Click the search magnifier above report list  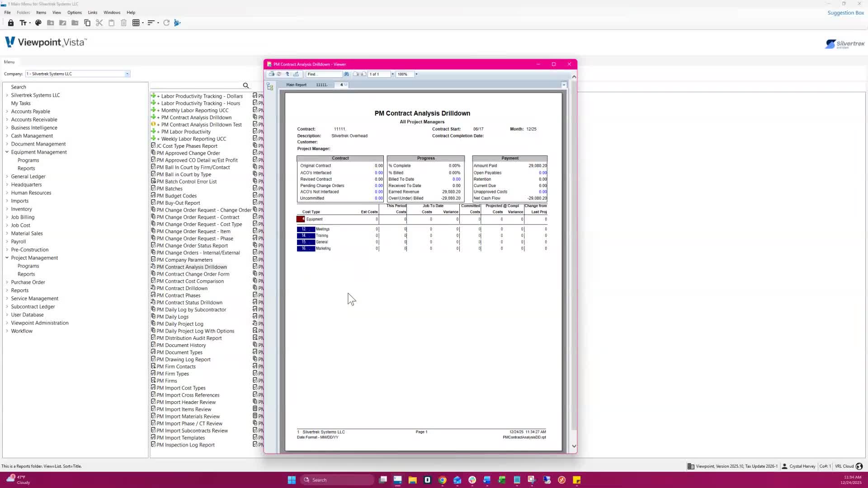pyautogui.click(x=245, y=85)
